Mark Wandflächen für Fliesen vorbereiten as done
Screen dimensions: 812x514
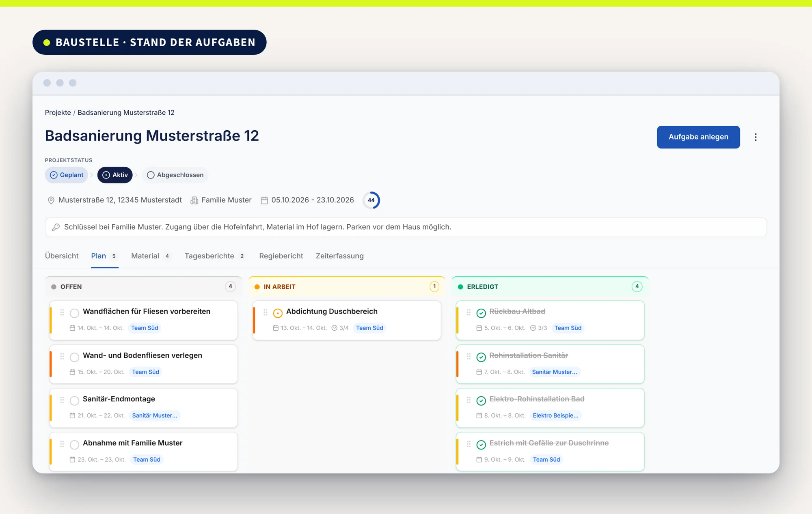click(75, 313)
